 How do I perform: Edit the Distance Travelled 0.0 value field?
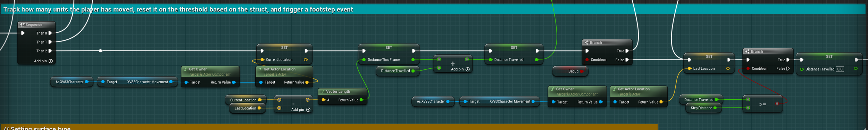(x=840, y=69)
